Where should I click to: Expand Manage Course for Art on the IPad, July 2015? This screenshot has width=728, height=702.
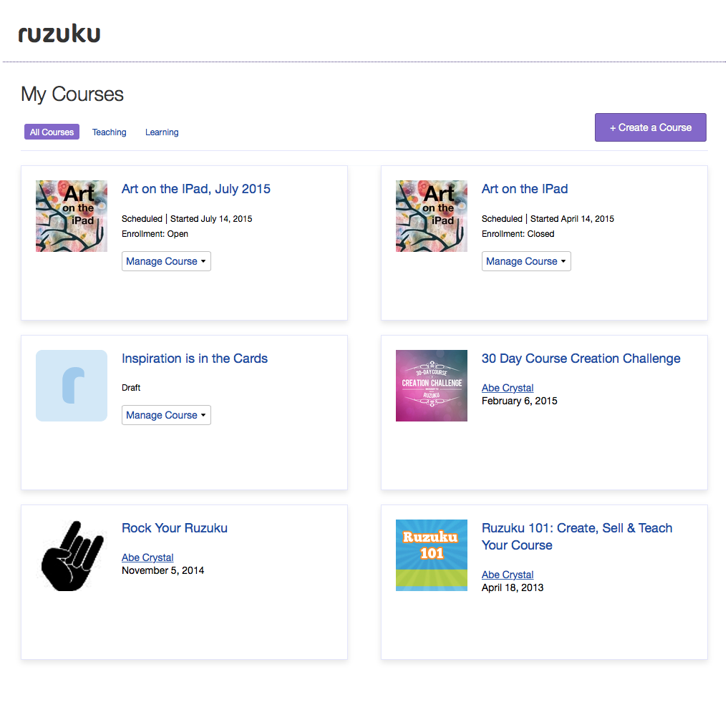pos(166,261)
